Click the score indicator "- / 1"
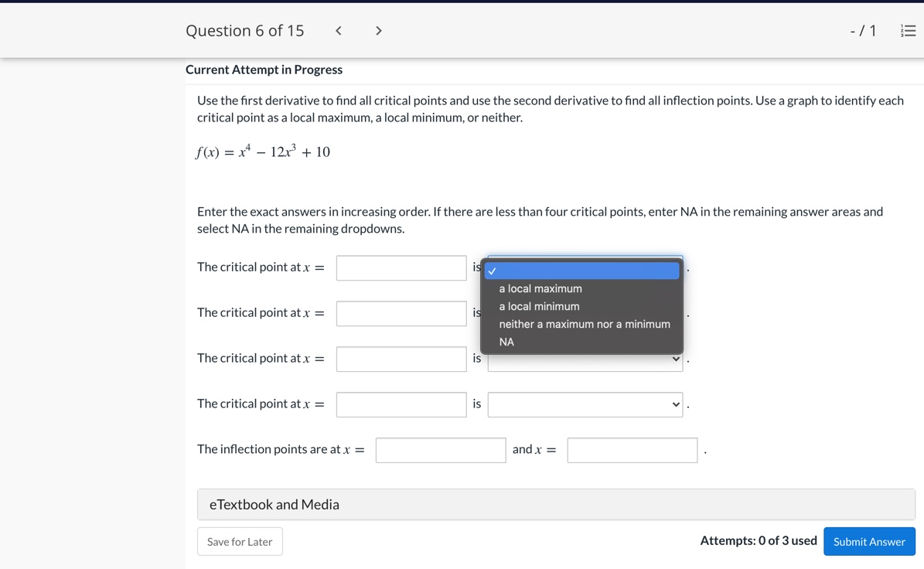The image size is (924, 569). point(864,30)
